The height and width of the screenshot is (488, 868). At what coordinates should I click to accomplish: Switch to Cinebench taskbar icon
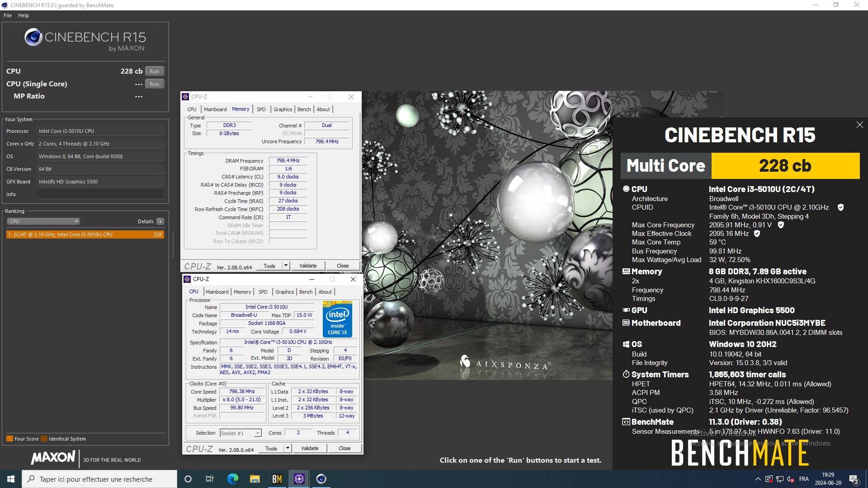pyautogui.click(x=321, y=479)
